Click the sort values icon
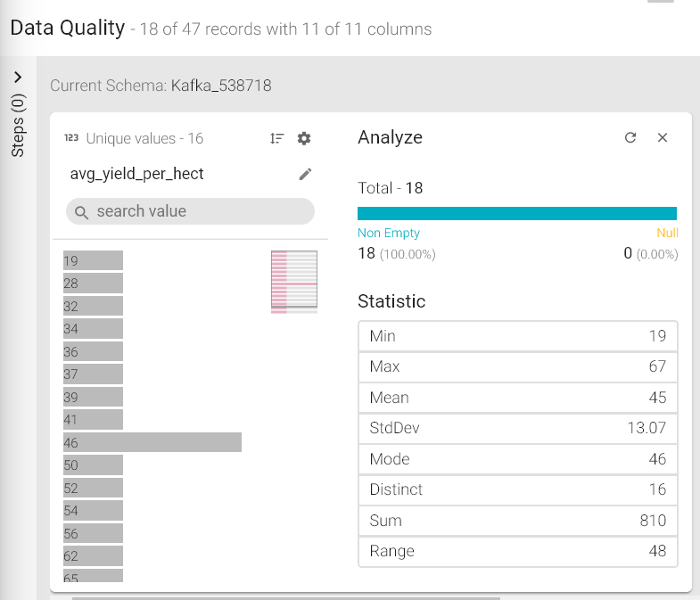 pos(277,138)
